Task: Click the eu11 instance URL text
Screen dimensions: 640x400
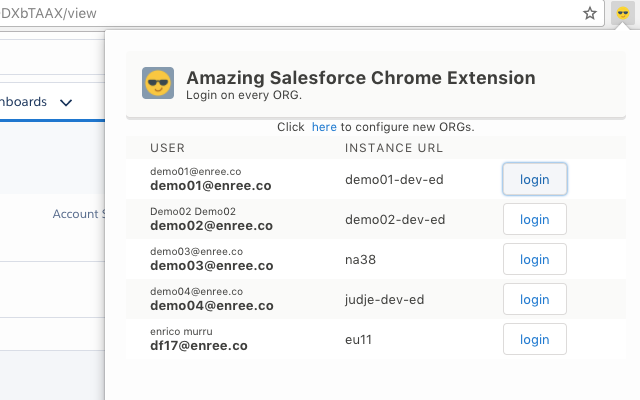Action: pyautogui.click(x=358, y=340)
